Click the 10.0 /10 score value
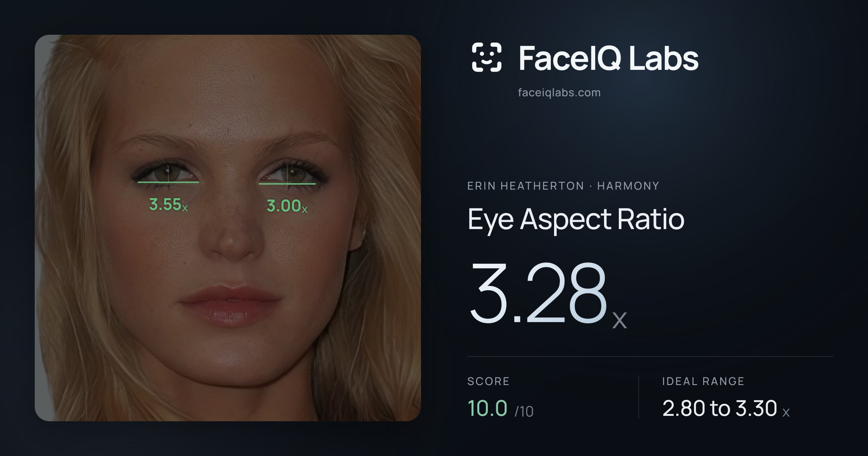Image resolution: width=868 pixels, height=456 pixels. pos(500,409)
